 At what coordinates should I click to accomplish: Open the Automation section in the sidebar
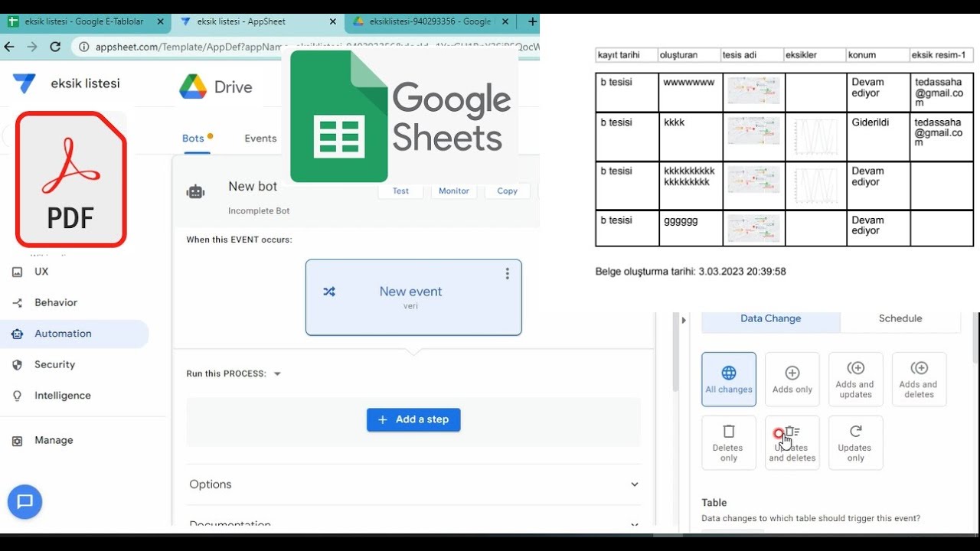[x=74, y=334]
